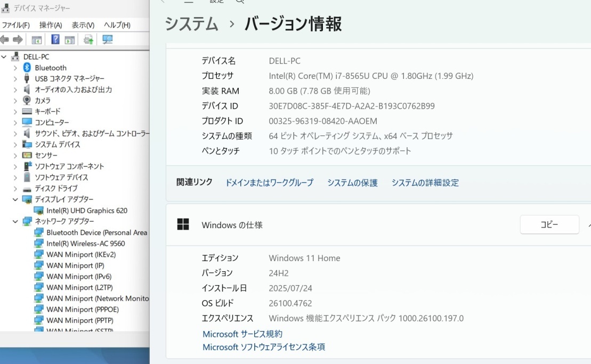Click the computer icon beside DELL-PC

click(x=15, y=56)
